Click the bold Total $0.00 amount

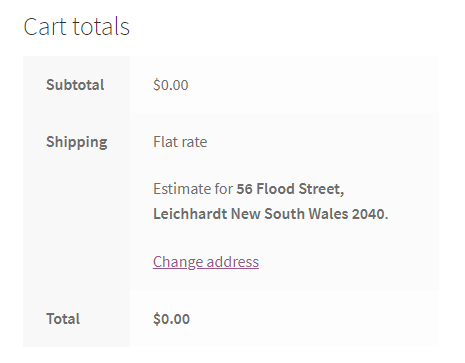[x=171, y=319]
